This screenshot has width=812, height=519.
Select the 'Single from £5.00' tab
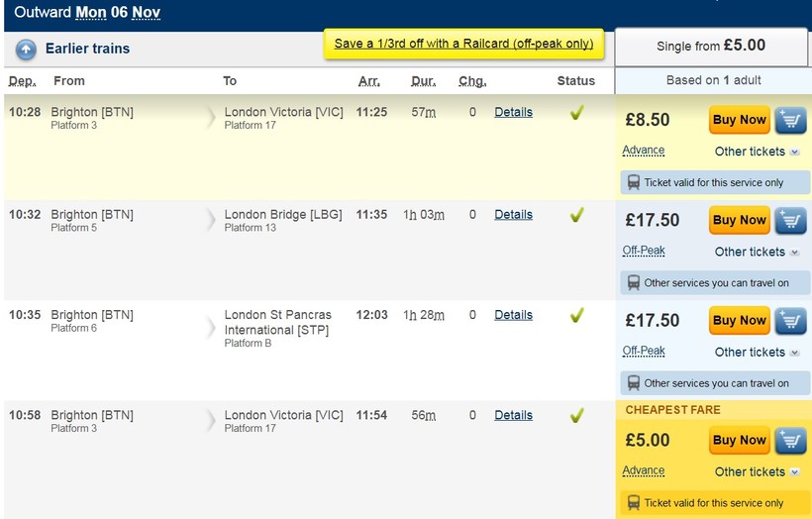[711, 46]
